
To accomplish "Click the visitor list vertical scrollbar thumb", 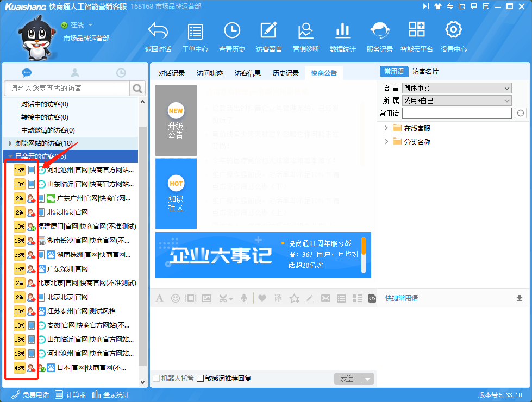I will [143, 246].
